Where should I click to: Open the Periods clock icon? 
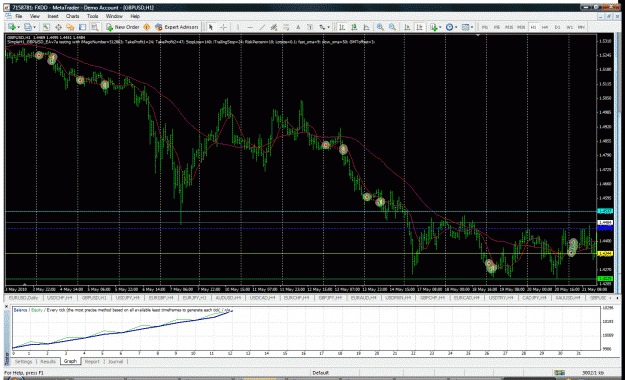point(449,27)
